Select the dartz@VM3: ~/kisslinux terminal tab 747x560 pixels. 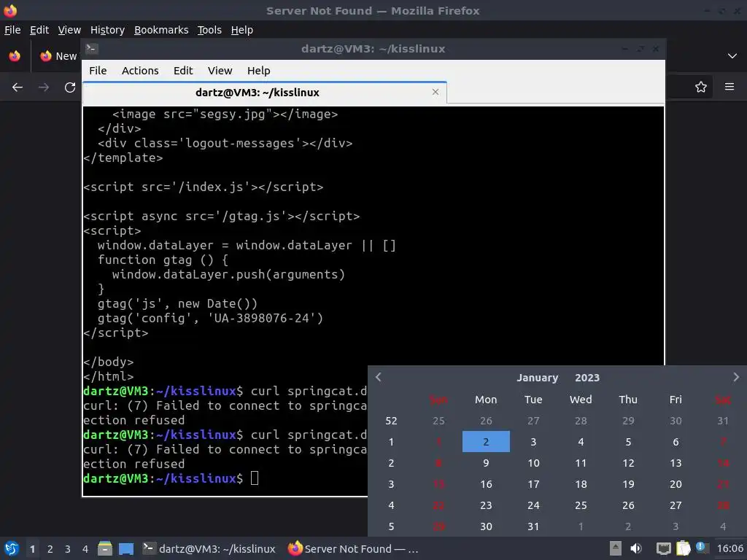[x=265, y=93]
